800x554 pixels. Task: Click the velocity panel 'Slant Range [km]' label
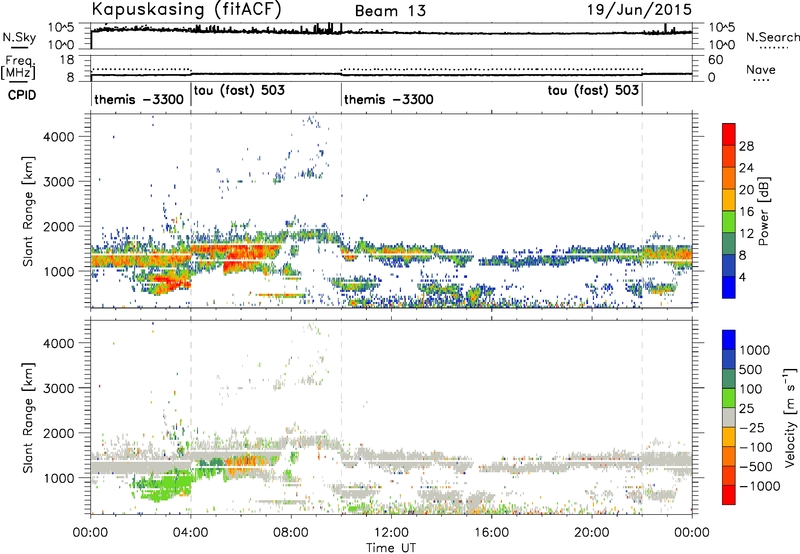click(28, 417)
